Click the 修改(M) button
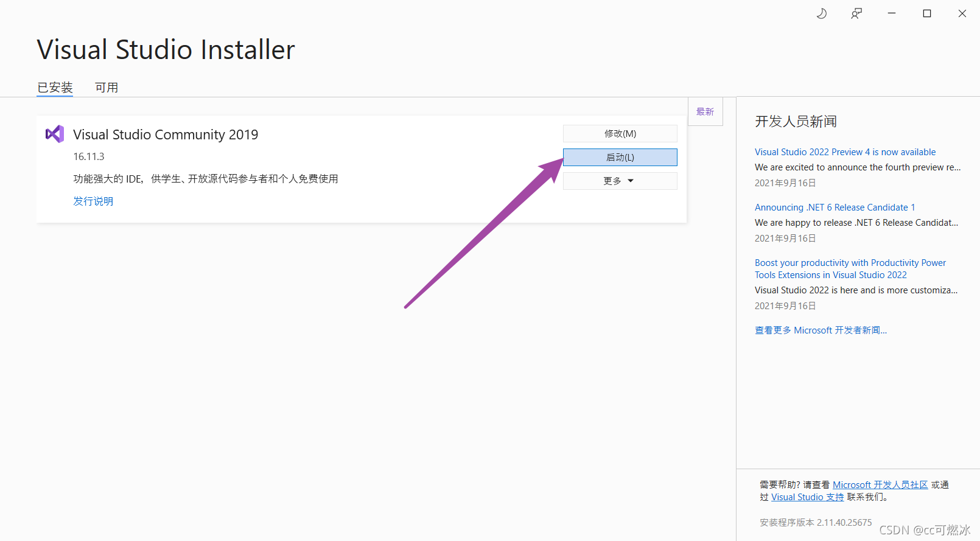The height and width of the screenshot is (541, 980). [620, 133]
